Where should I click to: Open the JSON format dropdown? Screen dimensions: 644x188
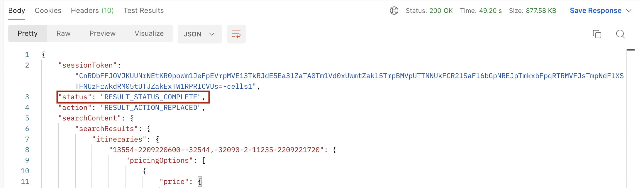(x=199, y=34)
